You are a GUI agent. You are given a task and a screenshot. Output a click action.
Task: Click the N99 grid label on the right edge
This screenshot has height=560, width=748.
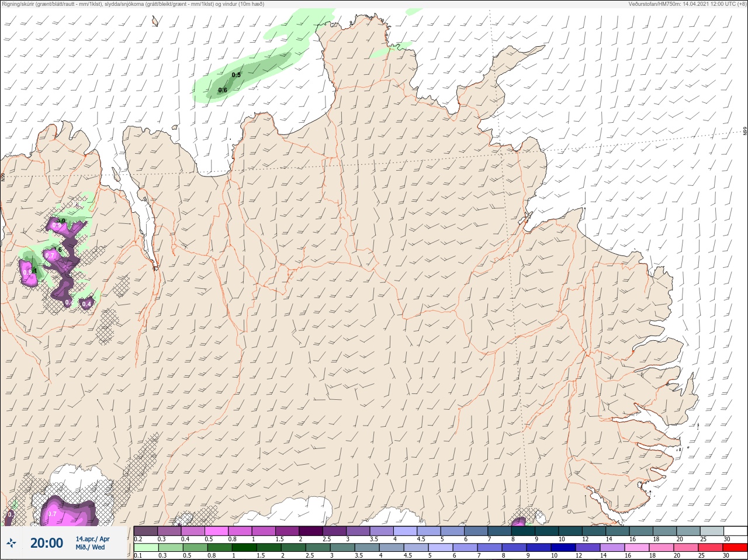[745, 131]
